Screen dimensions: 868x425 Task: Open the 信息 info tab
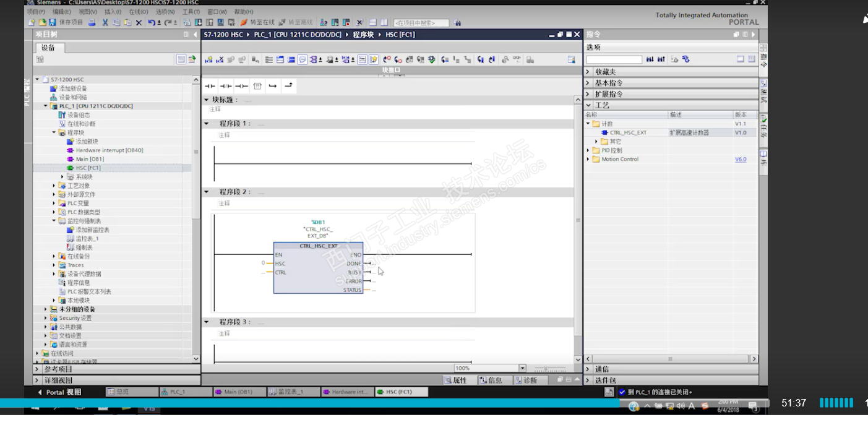pyautogui.click(x=491, y=380)
